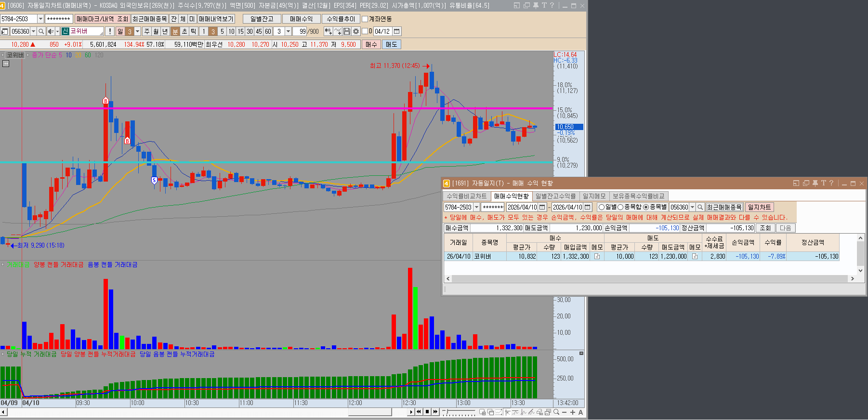
Task: Click the text 'A' tool at chart bottom
Action: pyautogui.click(x=581, y=412)
